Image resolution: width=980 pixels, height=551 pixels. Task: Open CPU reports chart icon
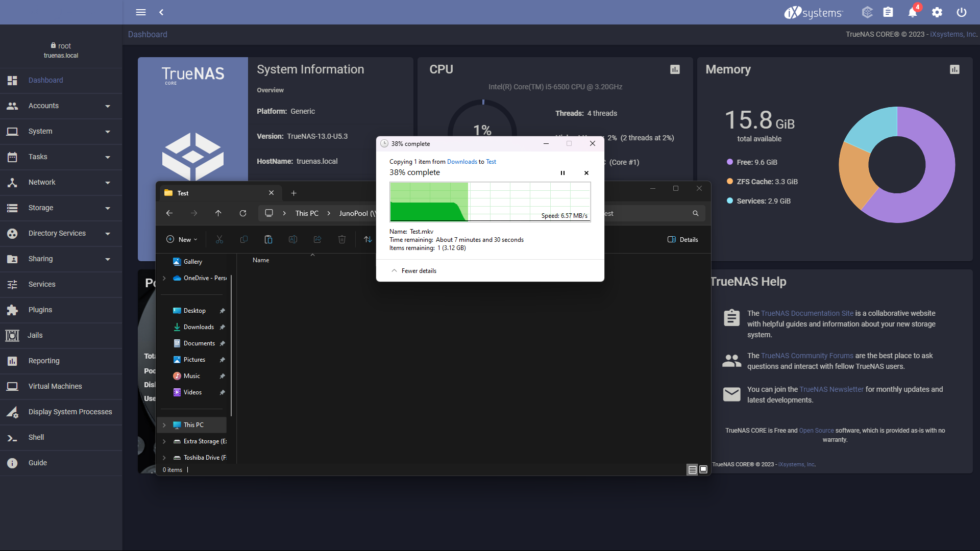675,69
